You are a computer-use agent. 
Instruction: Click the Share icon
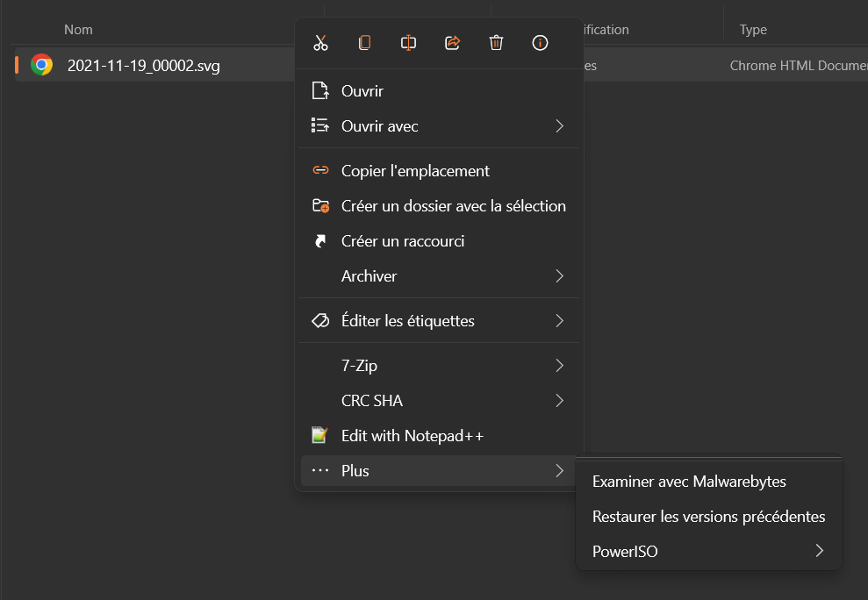[452, 42]
